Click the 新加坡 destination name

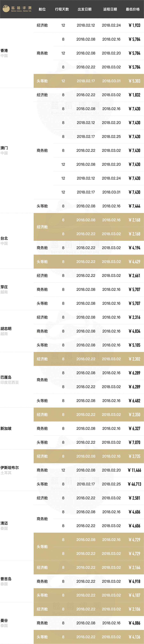pyautogui.click(x=6, y=429)
